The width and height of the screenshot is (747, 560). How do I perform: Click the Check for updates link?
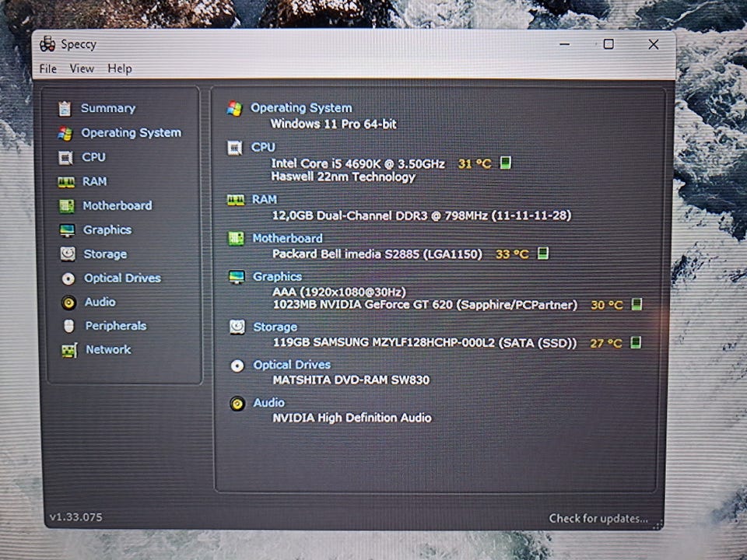click(598, 518)
